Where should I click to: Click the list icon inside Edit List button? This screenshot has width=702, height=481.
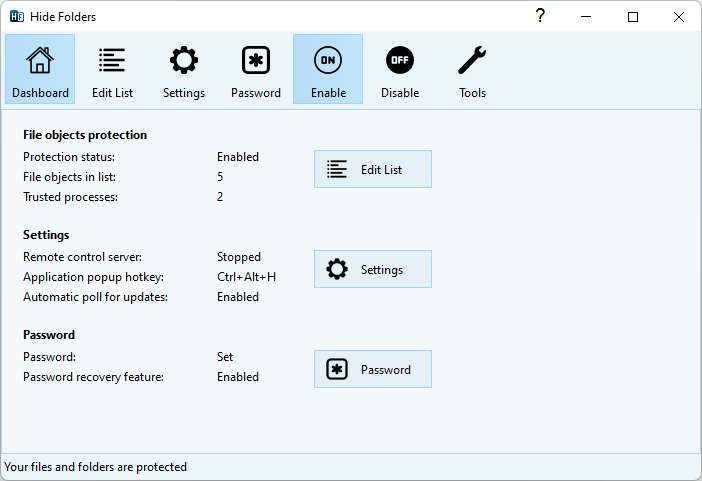tap(337, 169)
